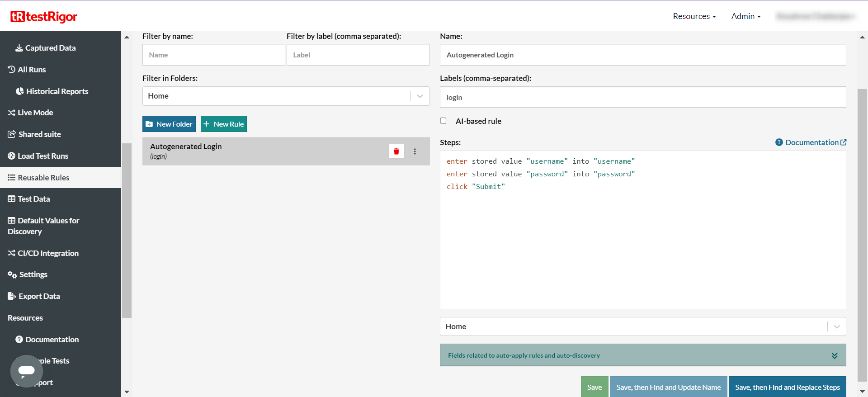
Task: Open the Home folder dropdown below steps
Action: pos(836,326)
